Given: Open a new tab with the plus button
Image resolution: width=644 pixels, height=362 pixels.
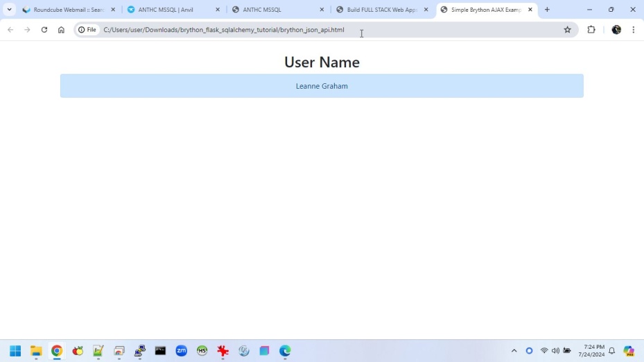Looking at the screenshot, I should 547,10.
